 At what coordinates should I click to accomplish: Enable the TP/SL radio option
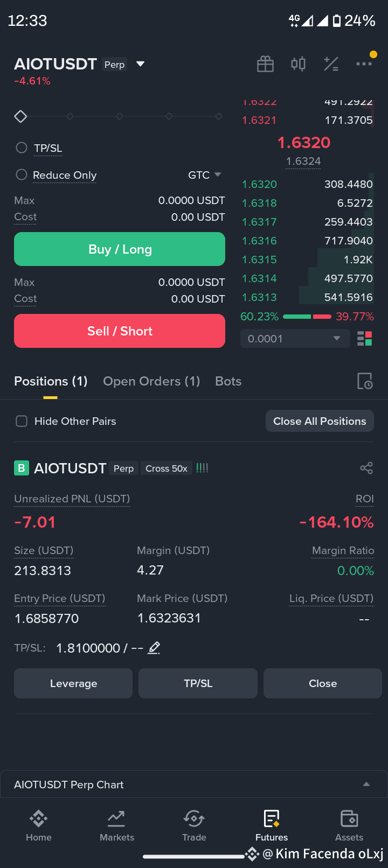[x=22, y=148]
